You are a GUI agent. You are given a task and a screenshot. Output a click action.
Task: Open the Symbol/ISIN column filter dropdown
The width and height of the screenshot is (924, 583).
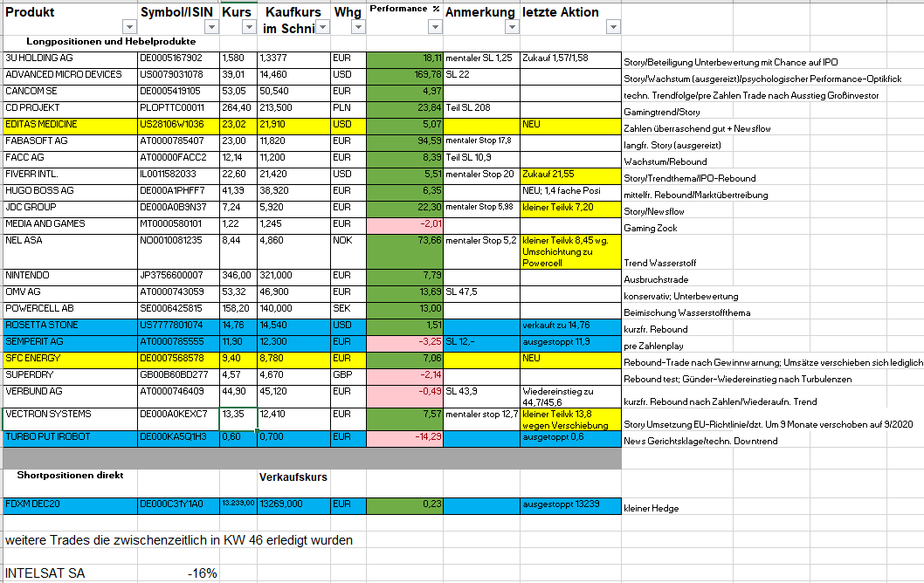pos(210,27)
